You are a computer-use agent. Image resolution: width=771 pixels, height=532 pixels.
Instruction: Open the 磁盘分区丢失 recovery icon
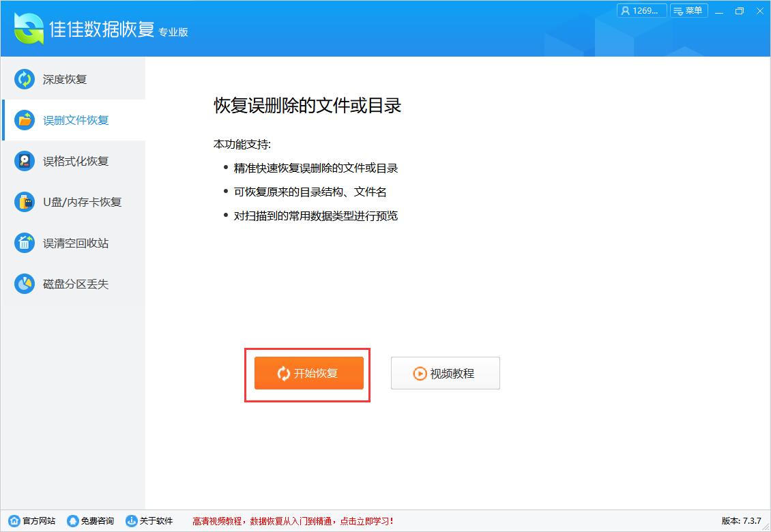coord(25,284)
